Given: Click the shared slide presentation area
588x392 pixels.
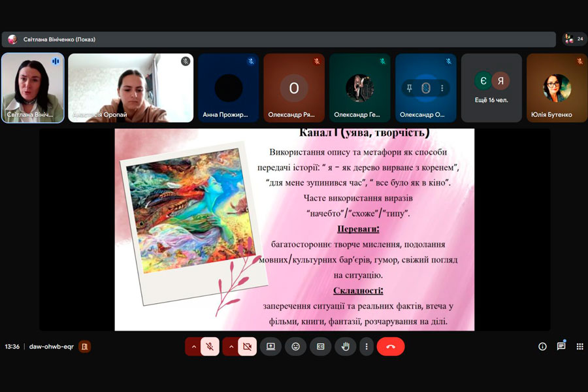Looking at the screenshot, I should pyautogui.click(x=295, y=229).
